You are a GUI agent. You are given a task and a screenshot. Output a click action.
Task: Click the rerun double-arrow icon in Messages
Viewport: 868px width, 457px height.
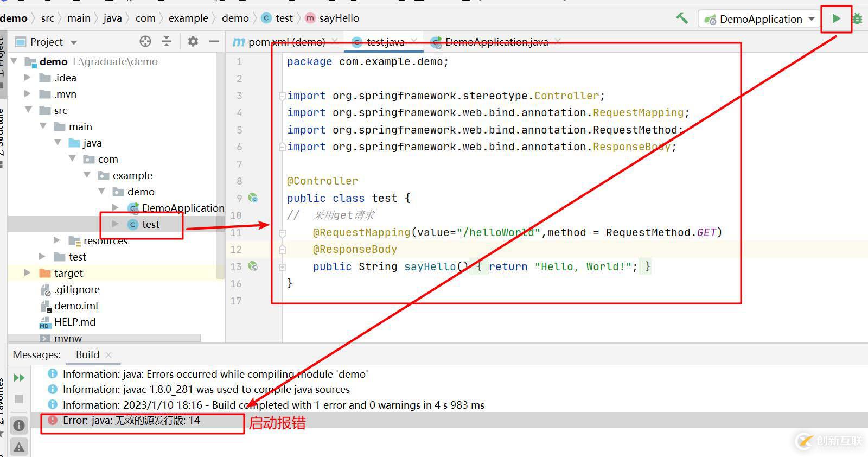point(19,378)
